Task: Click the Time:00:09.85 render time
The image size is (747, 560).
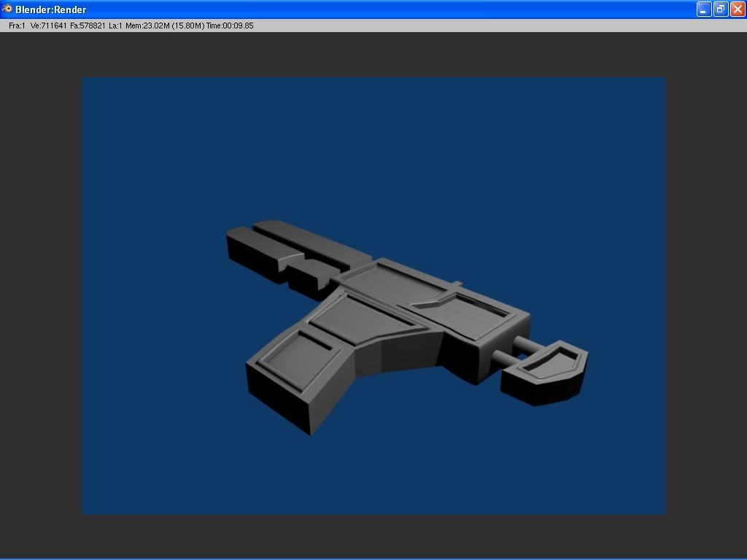Action: (x=230, y=26)
